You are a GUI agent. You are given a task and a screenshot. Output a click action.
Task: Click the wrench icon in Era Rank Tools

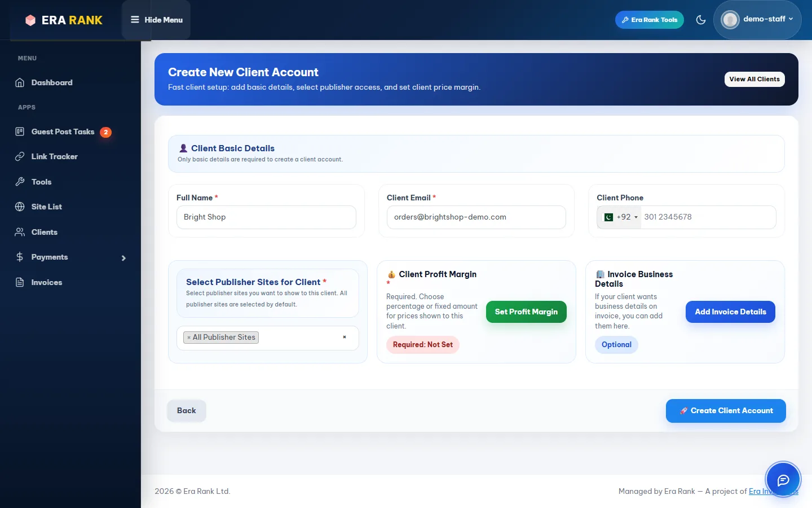(x=625, y=20)
